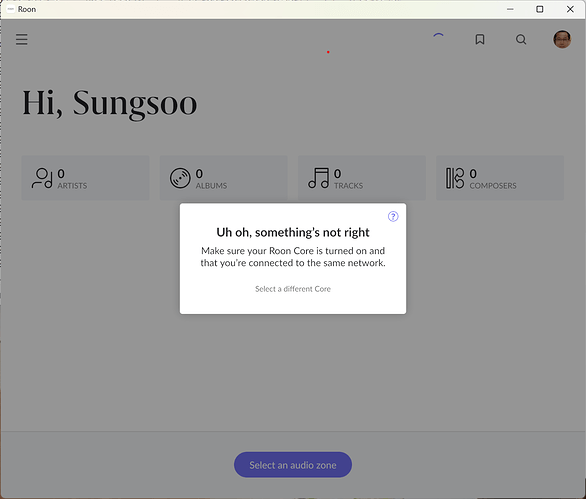Click the Select an audio zone button
This screenshot has height=499, width=586.
pyautogui.click(x=293, y=465)
